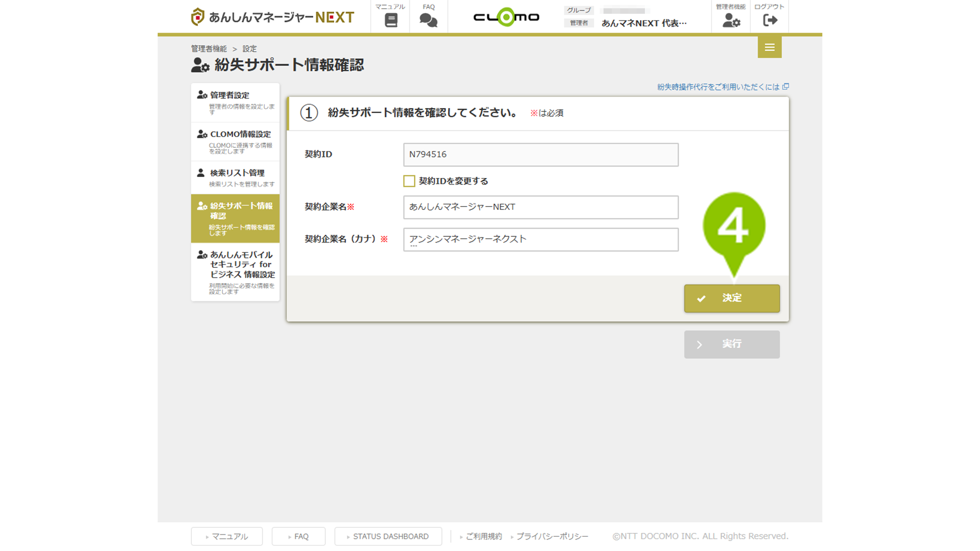Focus the 契約企業名（カナ） text field

coord(540,240)
